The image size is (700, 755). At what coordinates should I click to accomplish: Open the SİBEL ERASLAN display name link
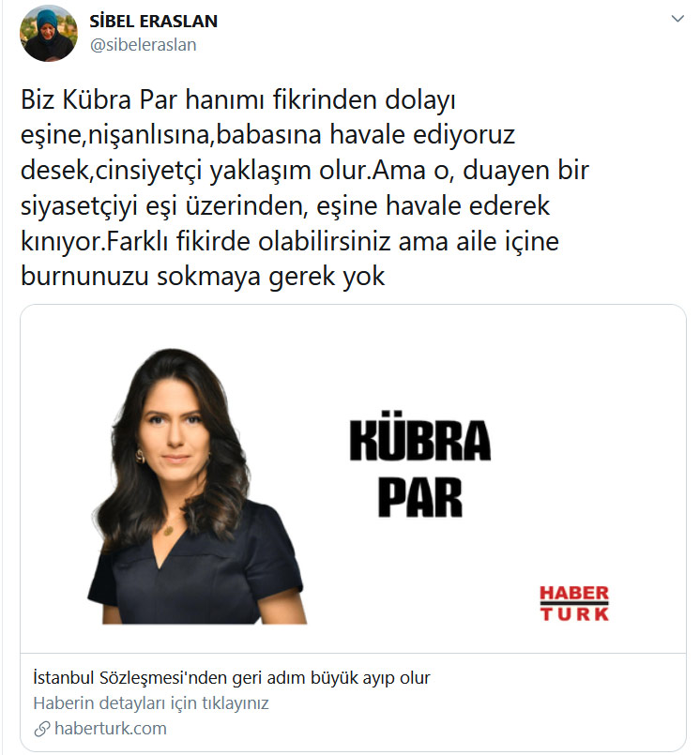tap(153, 22)
